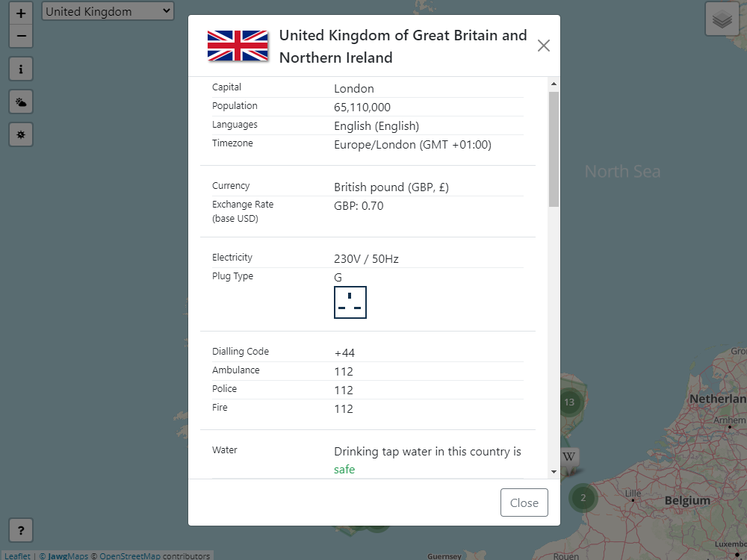Click the modal scrollbar up arrow
The width and height of the screenshot is (747, 560).
point(554,84)
